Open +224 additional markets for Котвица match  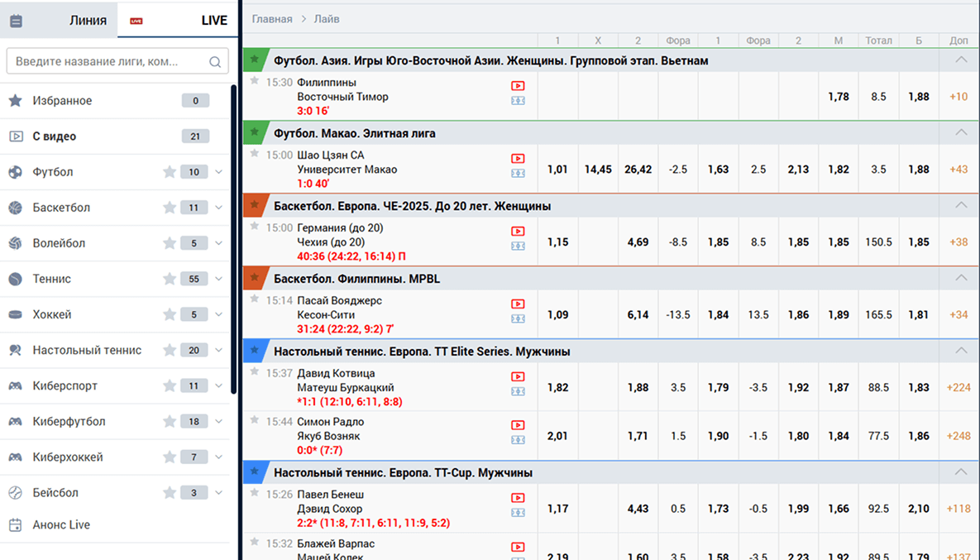[958, 387]
